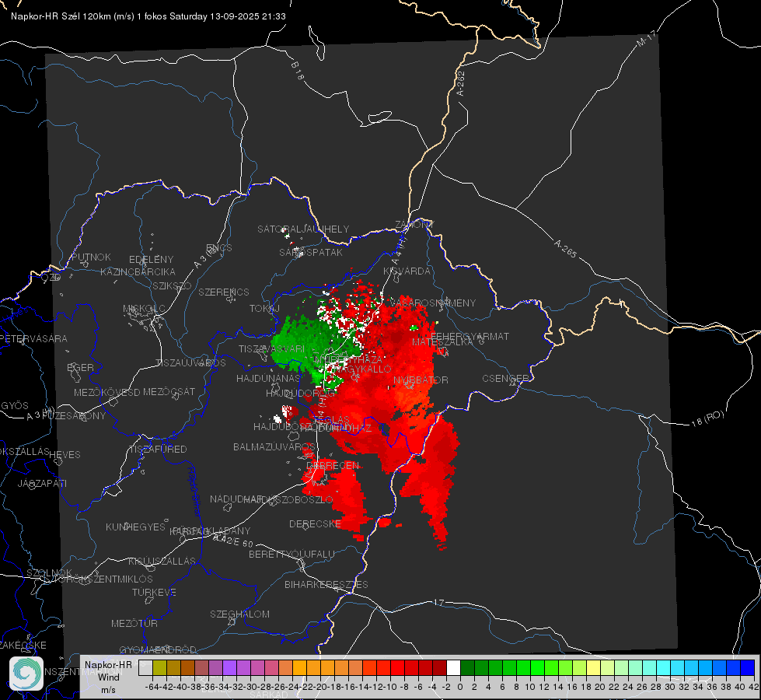Click the M-17 road label
Screen dimensions: 761x700
click(x=646, y=39)
